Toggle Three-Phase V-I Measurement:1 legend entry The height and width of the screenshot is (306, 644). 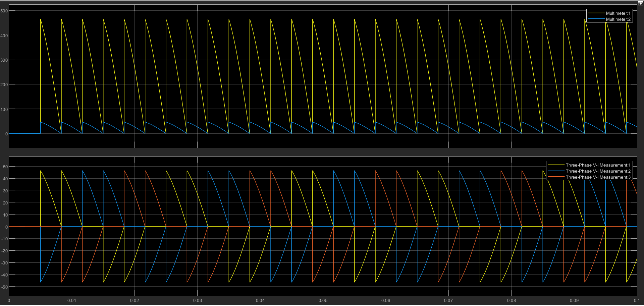[x=589, y=165]
